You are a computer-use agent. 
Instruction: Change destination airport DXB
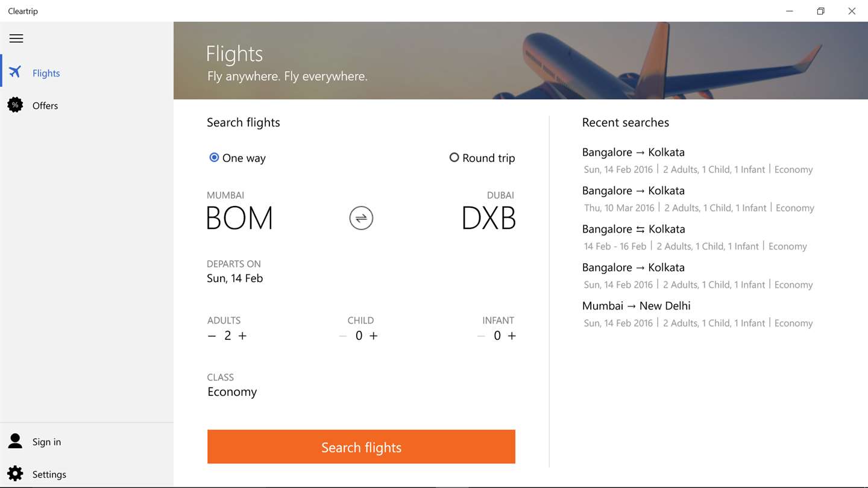pos(488,218)
